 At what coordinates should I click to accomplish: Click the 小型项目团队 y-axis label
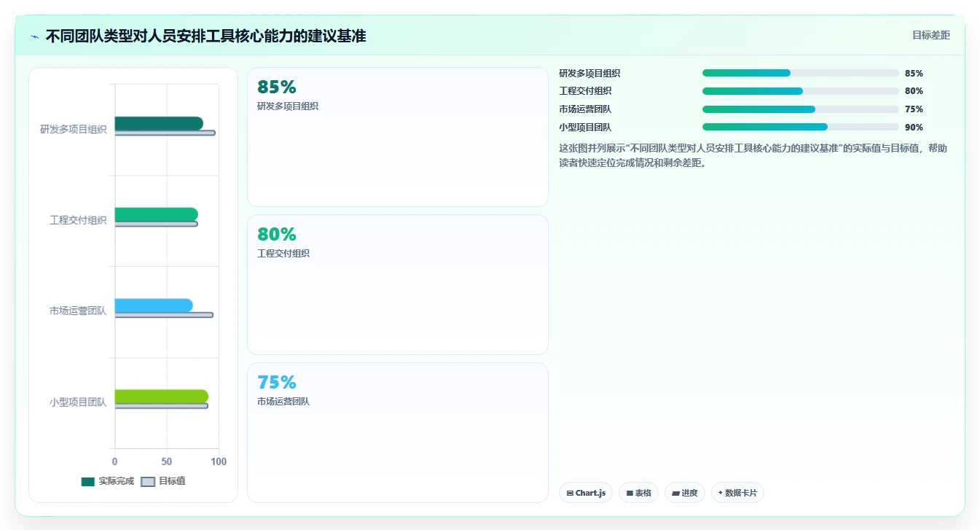(x=78, y=402)
